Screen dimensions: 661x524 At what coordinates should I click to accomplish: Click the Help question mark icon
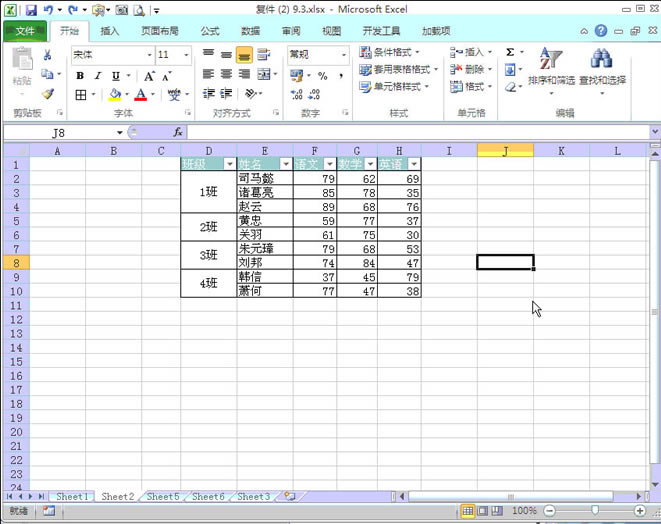[601, 30]
